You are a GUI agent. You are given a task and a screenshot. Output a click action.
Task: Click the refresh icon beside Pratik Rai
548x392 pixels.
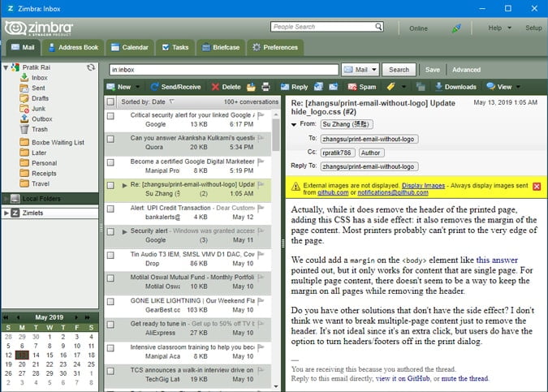tap(91, 67)
